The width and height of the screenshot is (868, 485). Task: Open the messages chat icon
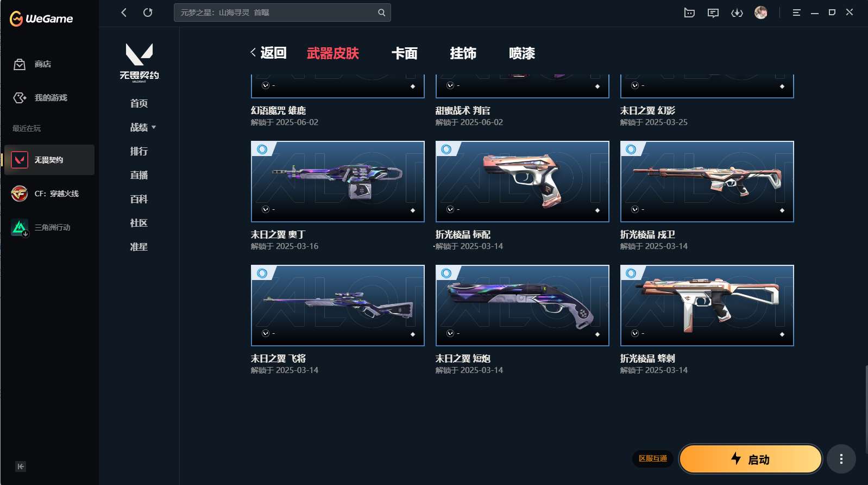click(x=713, y=13)
